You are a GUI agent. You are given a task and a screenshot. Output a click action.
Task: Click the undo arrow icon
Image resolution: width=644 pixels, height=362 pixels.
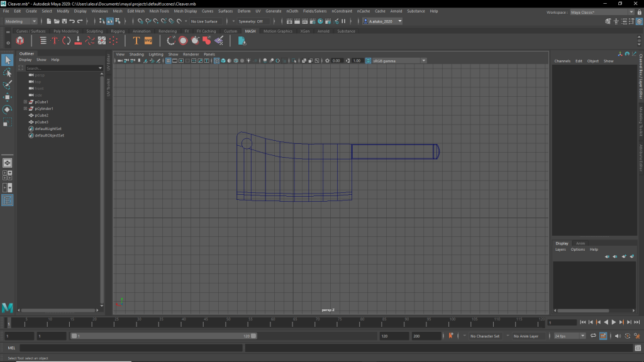[x=72, y=21]
